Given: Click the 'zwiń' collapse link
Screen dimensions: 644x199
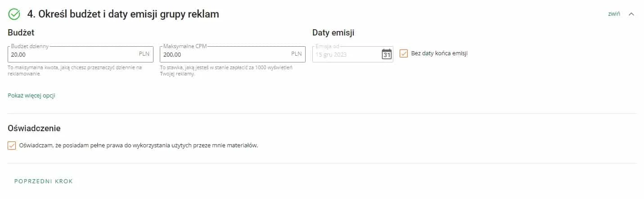Looking at the screenshot, I should pos(614,14).
